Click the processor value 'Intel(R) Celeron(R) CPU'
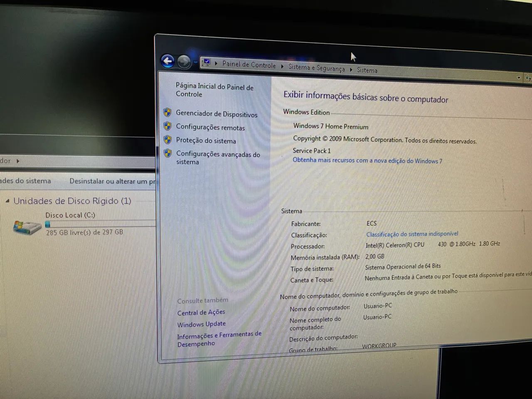The width and height of the screenshot is (532, 399). pos(395,245)
